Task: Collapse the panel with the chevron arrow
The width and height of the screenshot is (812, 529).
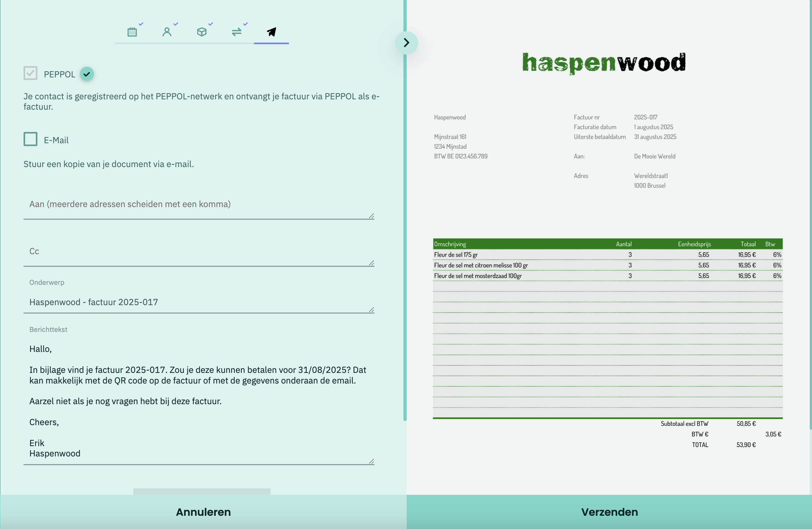Action: (406, 43)
